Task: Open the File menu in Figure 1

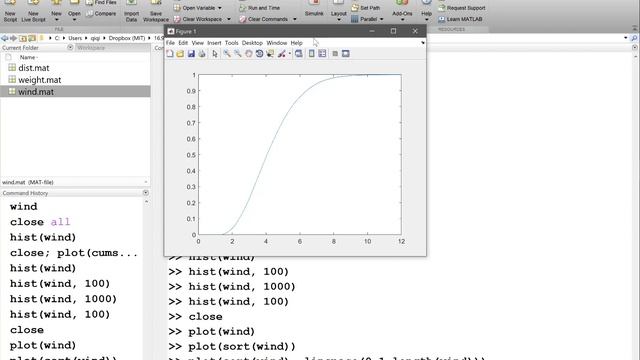Action: (x=170, y=43)
